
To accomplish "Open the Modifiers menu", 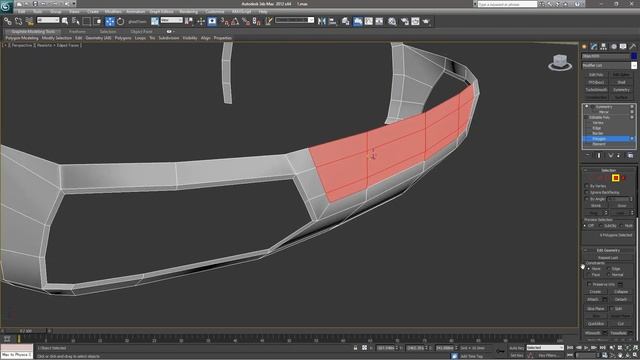I will (113, 12).
